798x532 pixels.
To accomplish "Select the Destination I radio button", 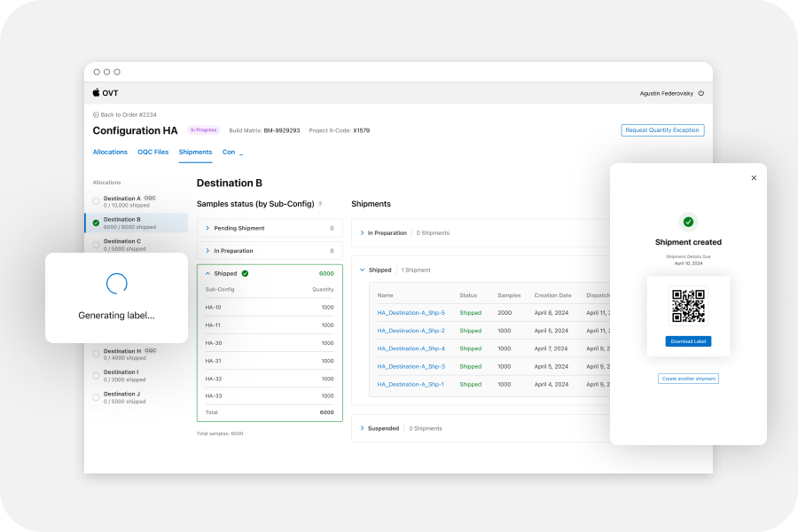I will click(x=96, y=376).
